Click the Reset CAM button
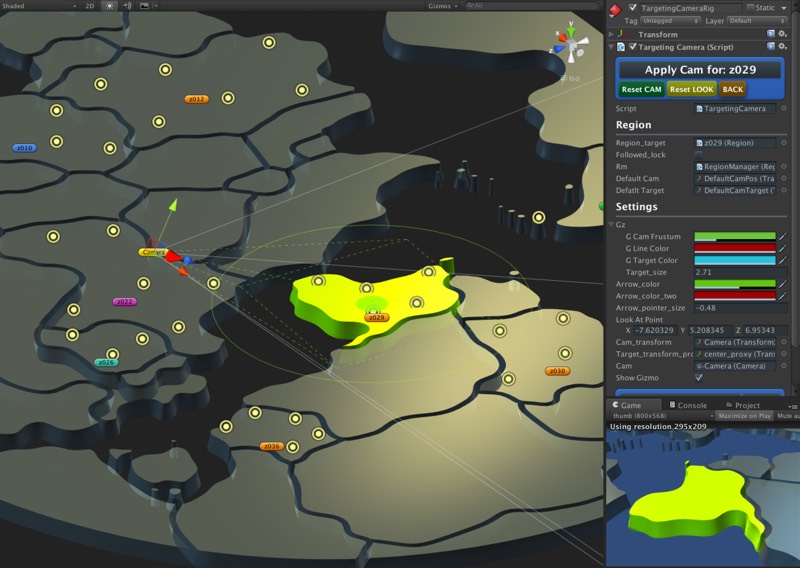800x568 pixels. (x=641, y=89)
